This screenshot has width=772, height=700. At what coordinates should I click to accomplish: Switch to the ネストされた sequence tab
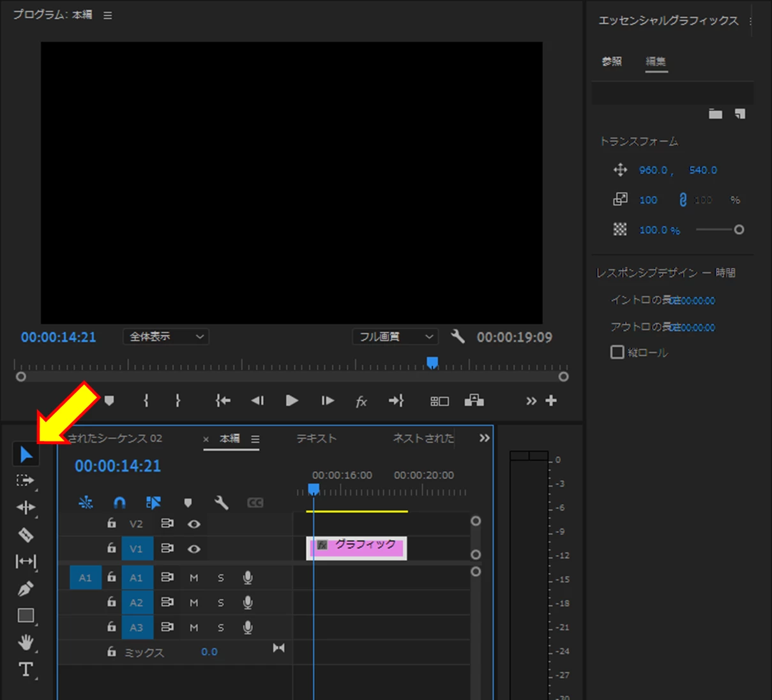click(423, 438)
